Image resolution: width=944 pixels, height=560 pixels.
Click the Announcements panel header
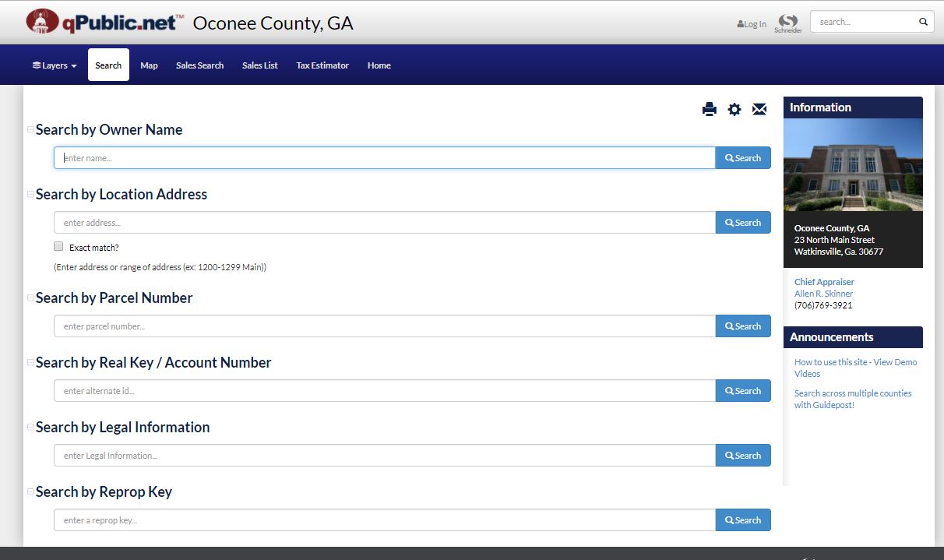click(853, 337)
